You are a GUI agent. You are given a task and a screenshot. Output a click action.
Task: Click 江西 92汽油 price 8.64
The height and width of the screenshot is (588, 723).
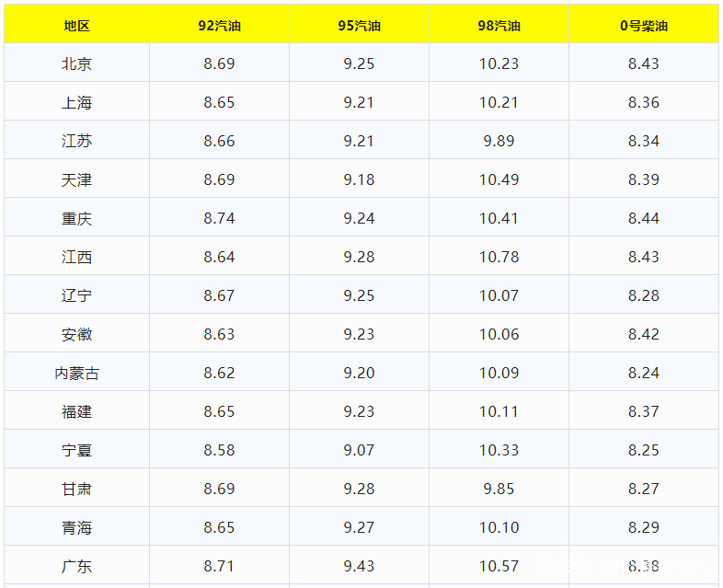pos(220,257)
